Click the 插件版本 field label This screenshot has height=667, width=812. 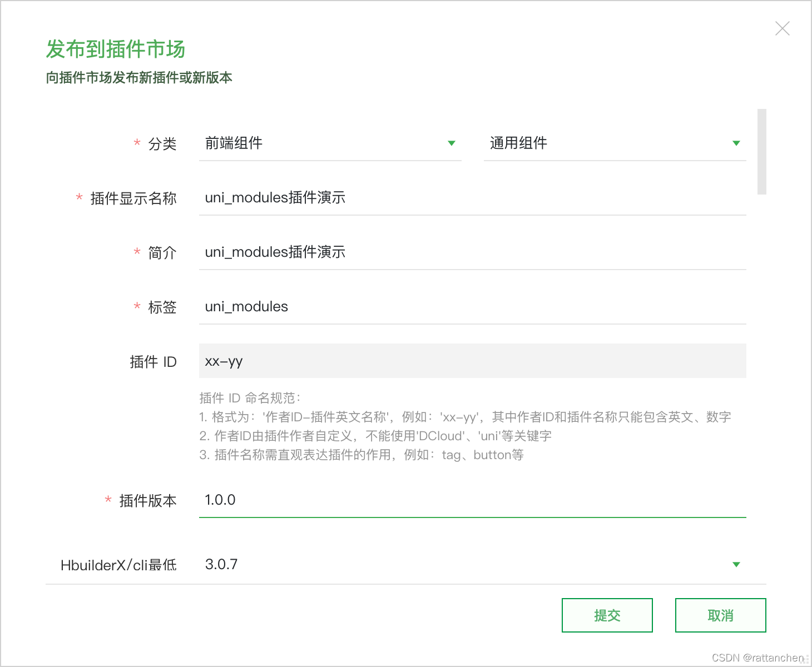pos(148,501)
